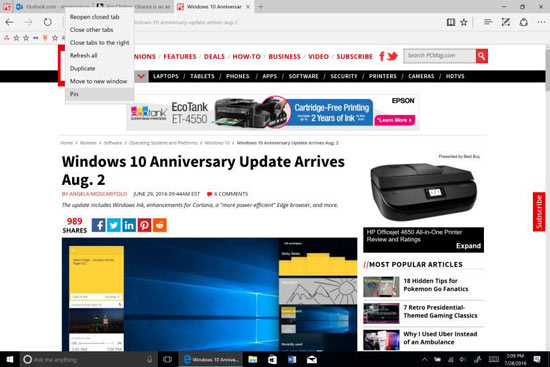This screenshot has width=550, height=367.
Task: Click Search PCMag.com input field
Action: [x=440, y=56]
